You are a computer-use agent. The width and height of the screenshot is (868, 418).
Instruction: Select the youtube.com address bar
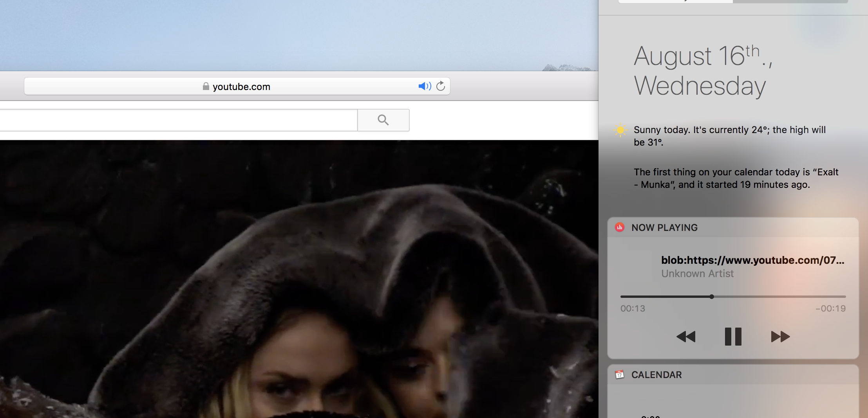237,86
